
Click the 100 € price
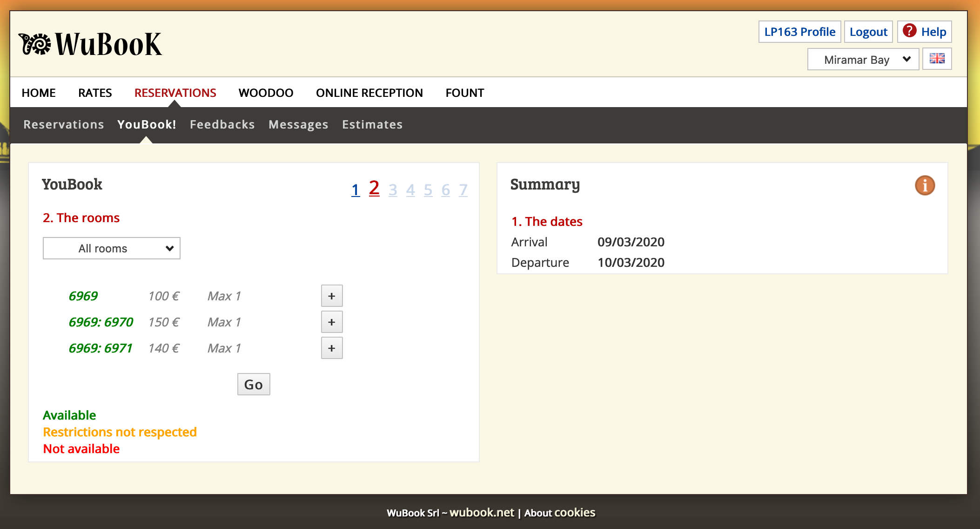pyautogui.click(x=164, y=296)
